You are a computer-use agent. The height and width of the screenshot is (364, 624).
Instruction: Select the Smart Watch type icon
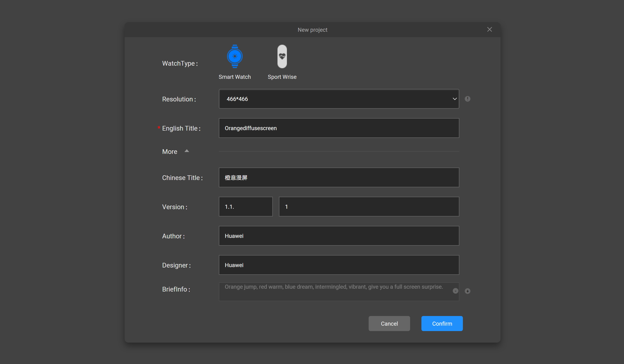point(234,56)
